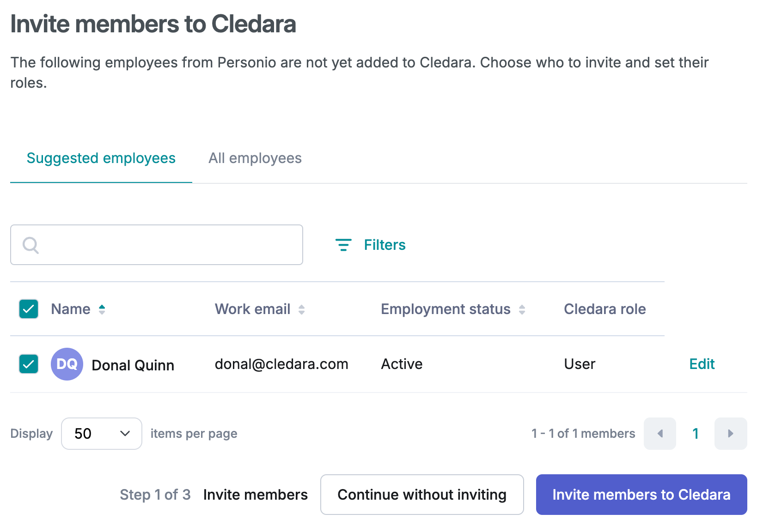Click Edit link for Donal Quinn
Viewport: 757px width, 532px height.
(702, 364)
